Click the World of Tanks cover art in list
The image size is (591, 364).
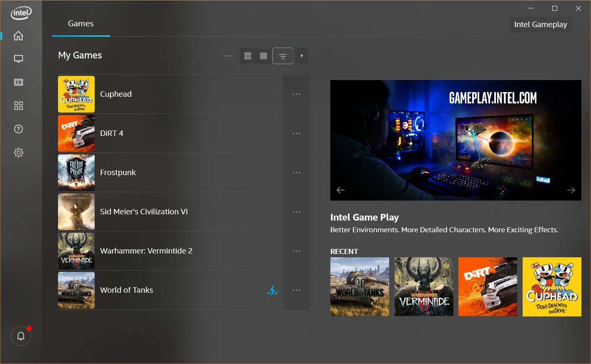76,290
